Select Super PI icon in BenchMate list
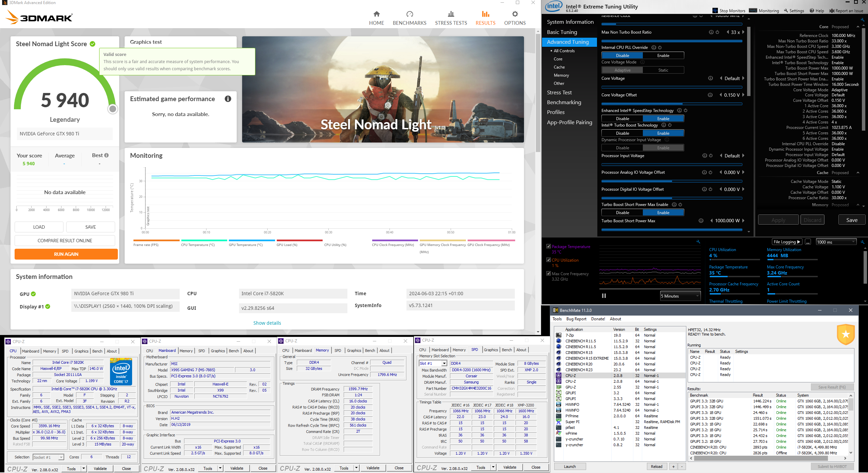Image resolution: width=868 pixels, height=473 pixels. (x=559, y=422)
